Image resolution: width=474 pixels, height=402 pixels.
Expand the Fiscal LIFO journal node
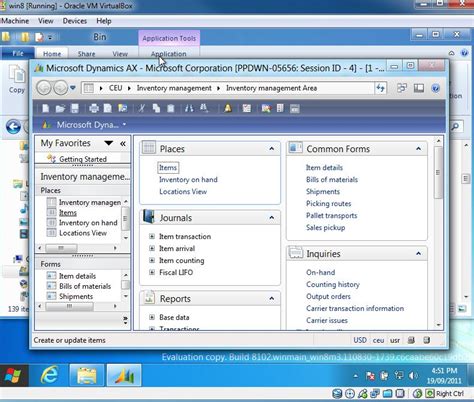click(152, 272)
